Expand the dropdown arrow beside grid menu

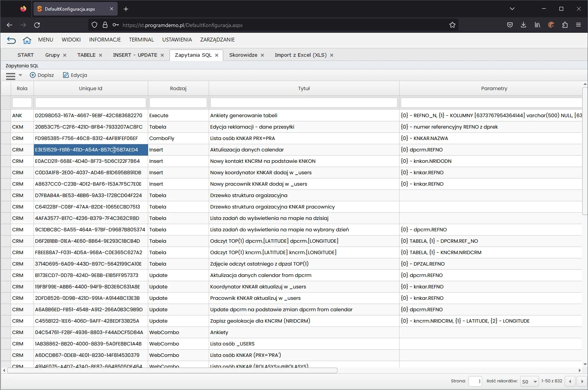[x=21, y=75]
